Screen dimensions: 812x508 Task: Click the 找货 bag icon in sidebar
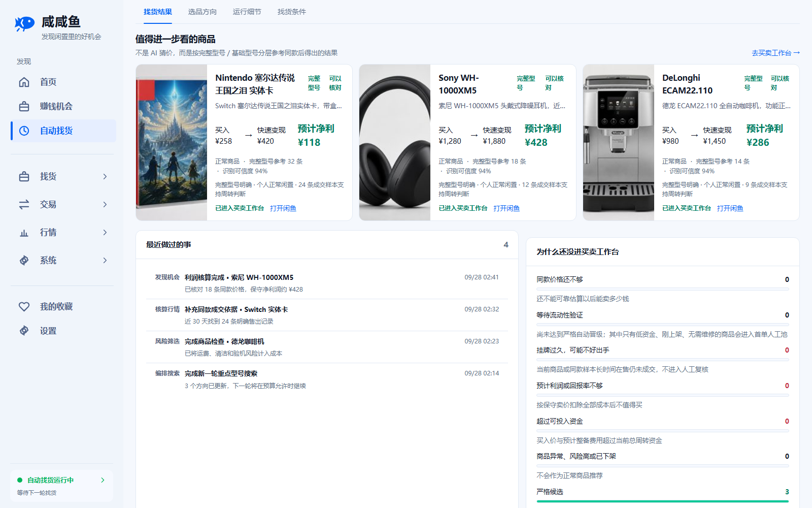[x=24, y=176]
